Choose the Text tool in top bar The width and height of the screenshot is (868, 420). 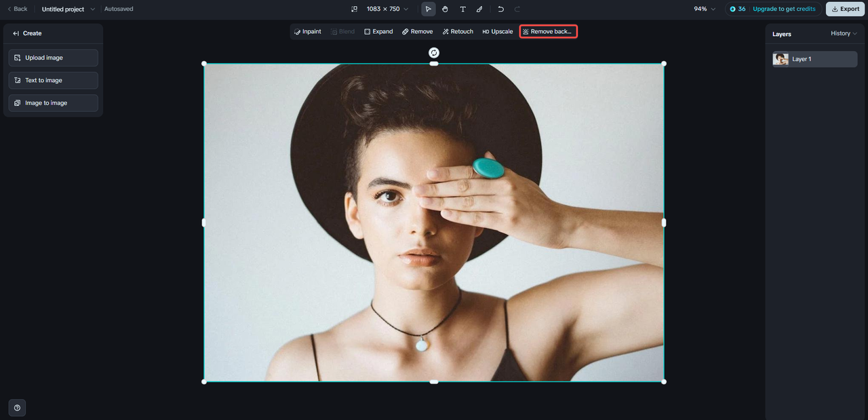[462, 9]
